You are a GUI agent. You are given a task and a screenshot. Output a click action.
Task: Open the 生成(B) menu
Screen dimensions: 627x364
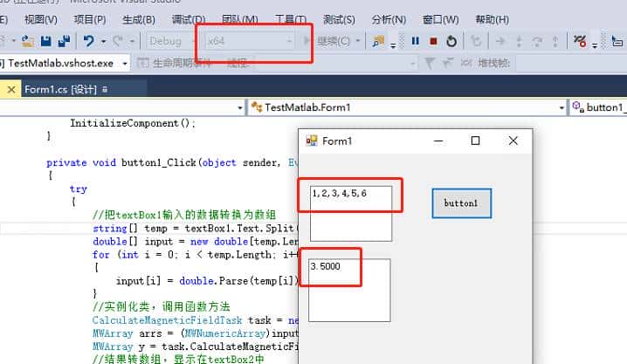pyautogui.click(x=138, y=19)
